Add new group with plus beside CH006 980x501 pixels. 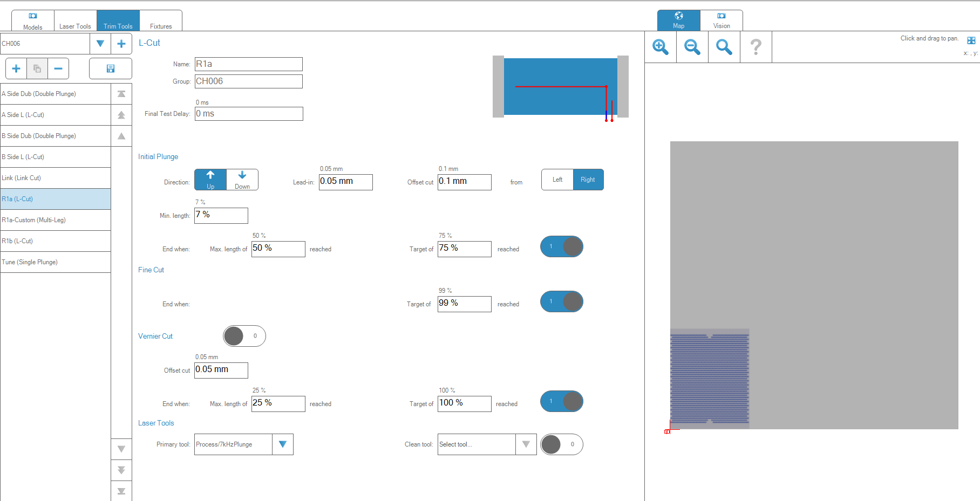[x=121, y=44]
